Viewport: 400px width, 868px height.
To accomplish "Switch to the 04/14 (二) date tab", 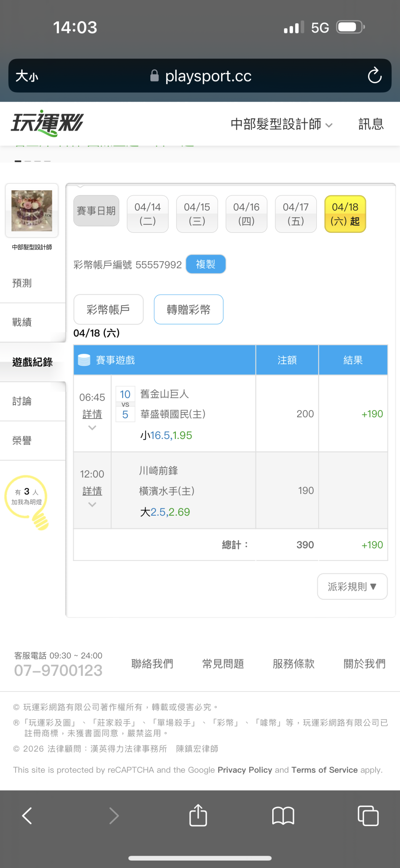I will [x=147, y=214].
